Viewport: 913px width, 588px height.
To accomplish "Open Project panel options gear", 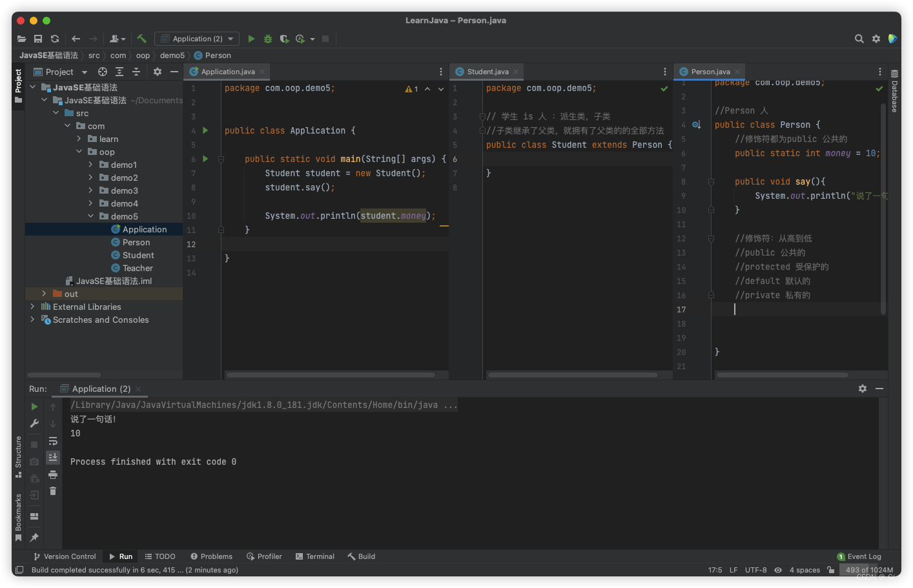I will (x=158, y=72).
